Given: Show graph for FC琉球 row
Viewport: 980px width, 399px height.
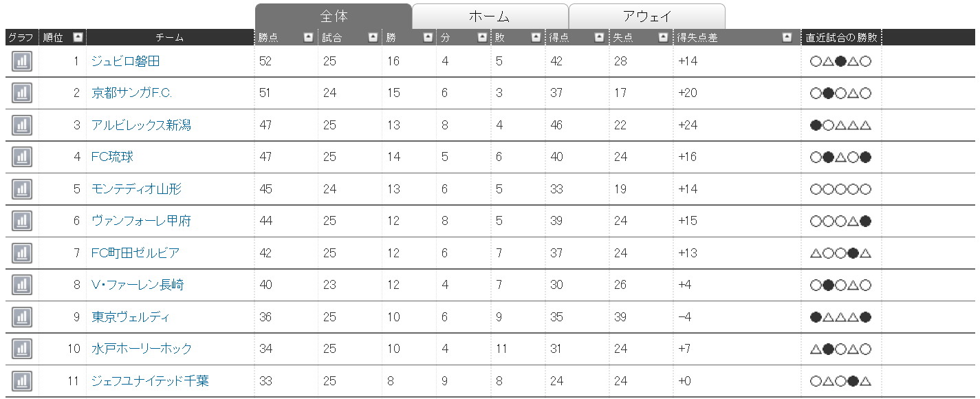Looking at the screenshot, I should pos(22,157).
